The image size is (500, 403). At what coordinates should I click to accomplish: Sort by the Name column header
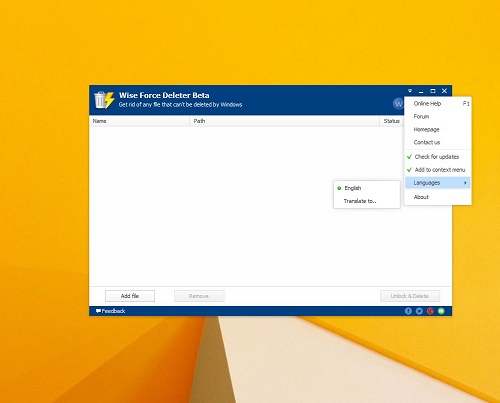pyautogui.click(x=140, y=121)
